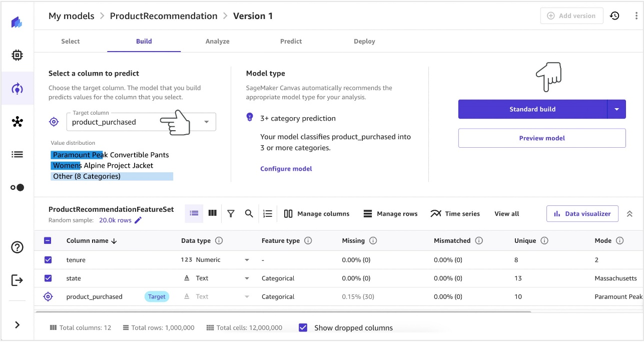The width and height of the screenshot is (644, 348).
Task: Click the filter funnel icon
Action: (x=231, y=214)
